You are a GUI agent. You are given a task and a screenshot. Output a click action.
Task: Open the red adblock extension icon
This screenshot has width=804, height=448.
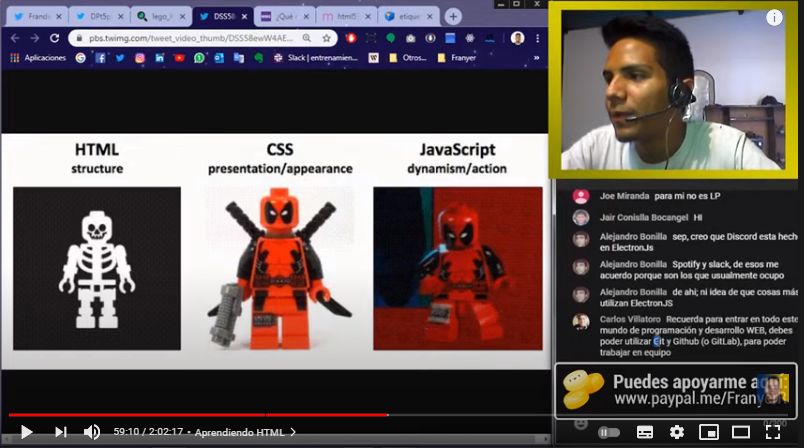tap(351, 38)
